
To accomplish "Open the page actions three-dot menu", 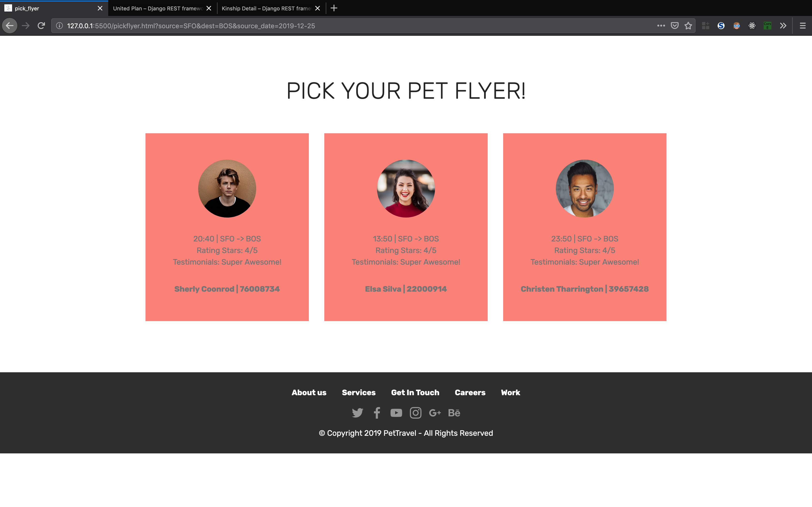I will pyautogui.click(x=661, y=26).
